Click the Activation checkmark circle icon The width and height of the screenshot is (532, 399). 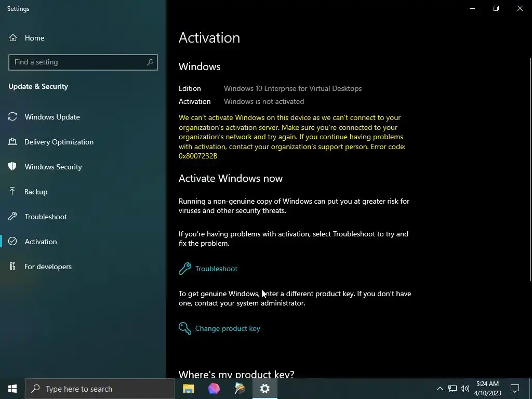point(12,241)
